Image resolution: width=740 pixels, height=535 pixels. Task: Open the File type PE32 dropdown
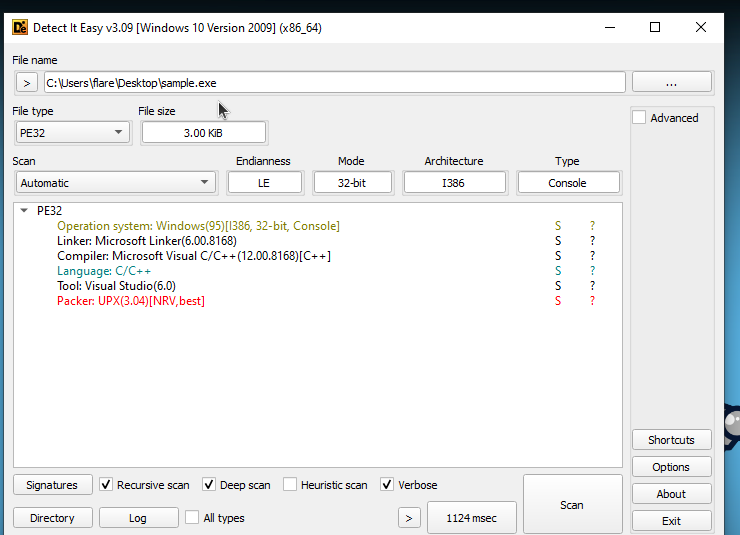tap(72, 133)
